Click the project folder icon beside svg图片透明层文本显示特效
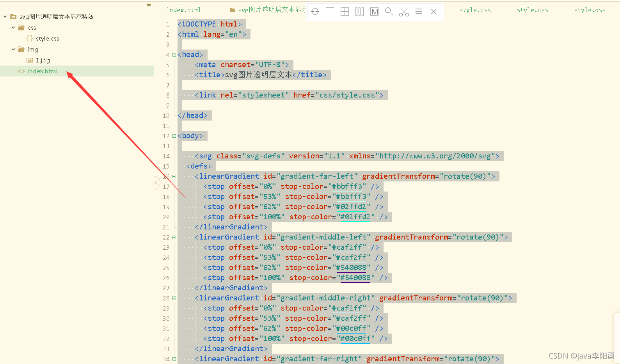 click(x=13, y=17)
